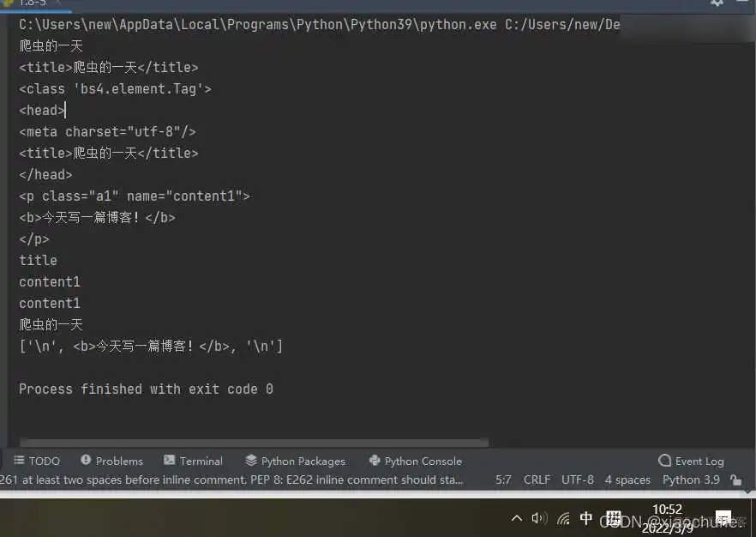The height and width of the screenshot is (537, 756).
Task: Click the <class 'bs4.element.Tag'> output line
Action: 115,88
